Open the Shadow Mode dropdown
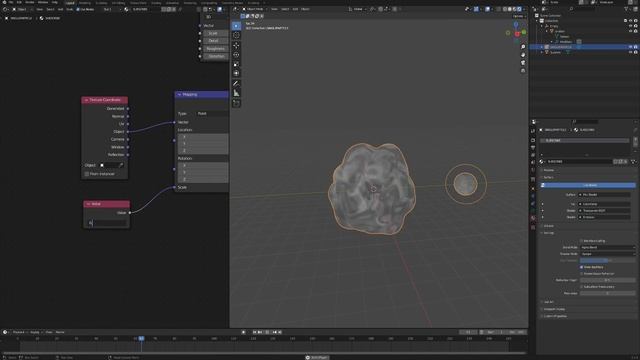Screen dimensions: 640x360 [607, 254]
